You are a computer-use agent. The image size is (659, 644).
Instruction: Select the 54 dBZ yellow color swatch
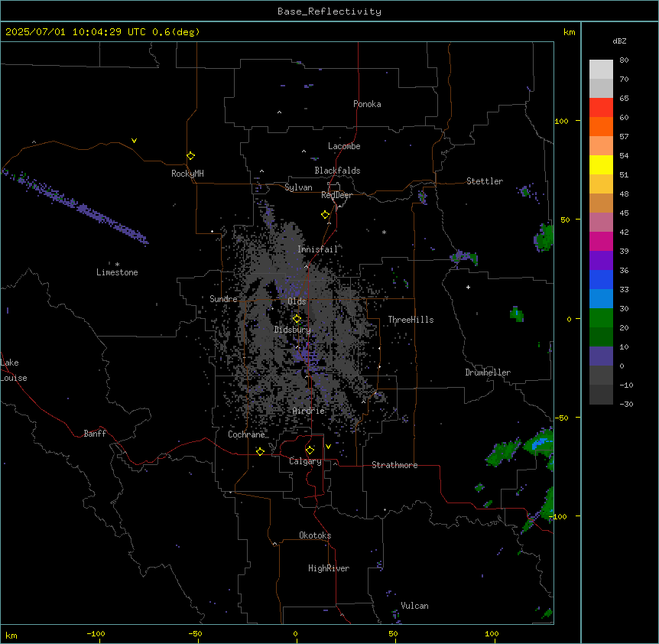(601, 164)
